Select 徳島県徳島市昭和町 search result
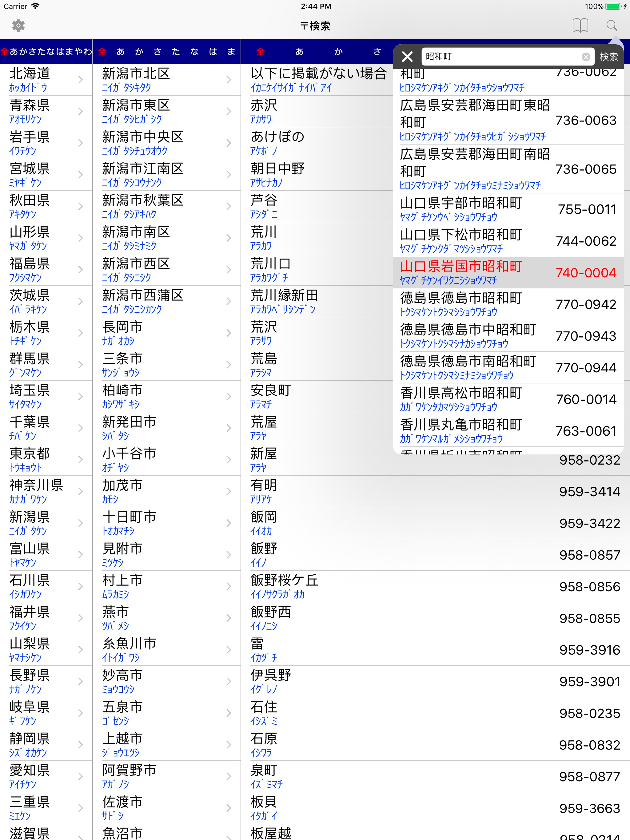 click(x=508, y=304)
